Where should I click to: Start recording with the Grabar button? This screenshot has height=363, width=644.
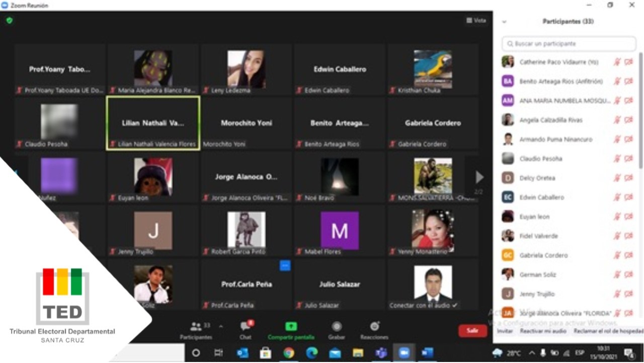coord(337,327)
